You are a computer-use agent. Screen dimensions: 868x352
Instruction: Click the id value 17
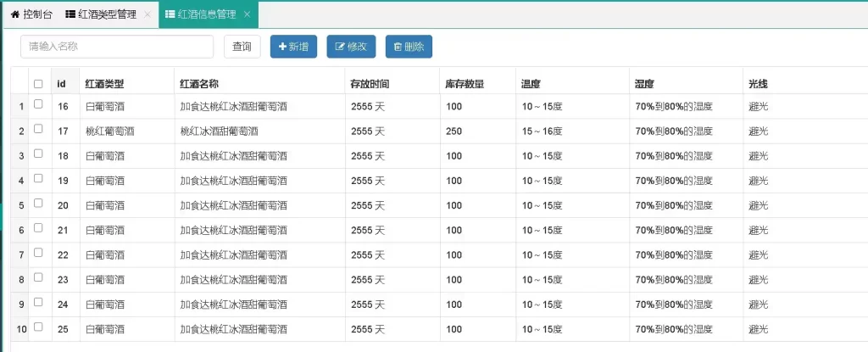click(63, 131)
